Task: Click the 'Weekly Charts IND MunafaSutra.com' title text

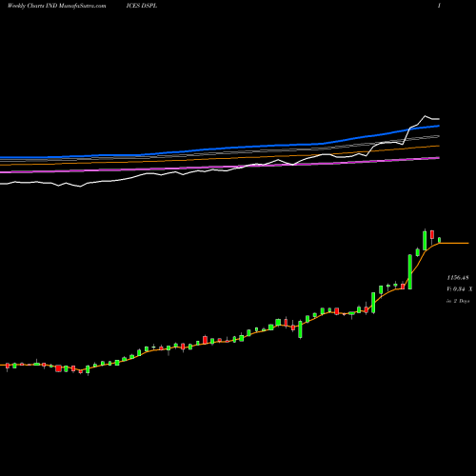Action: tap(56, 6)
